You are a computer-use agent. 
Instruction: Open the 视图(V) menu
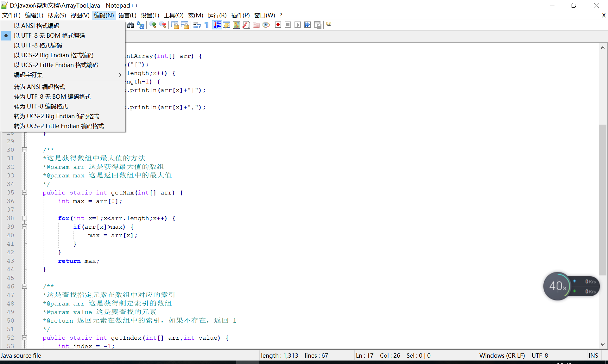[80, 15]
